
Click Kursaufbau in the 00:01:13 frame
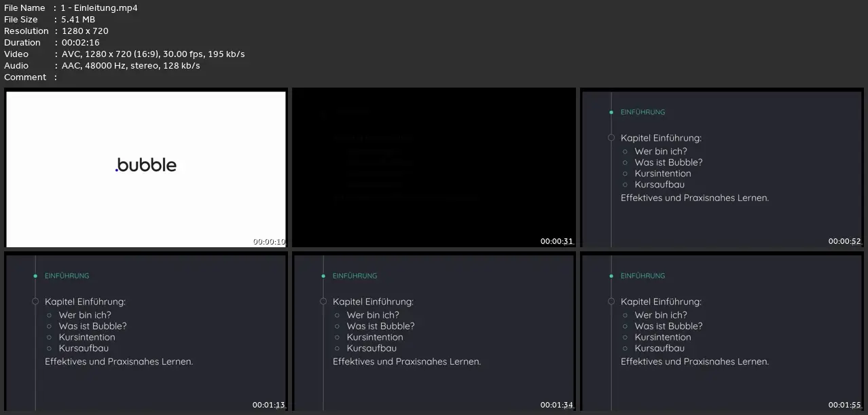84,348
